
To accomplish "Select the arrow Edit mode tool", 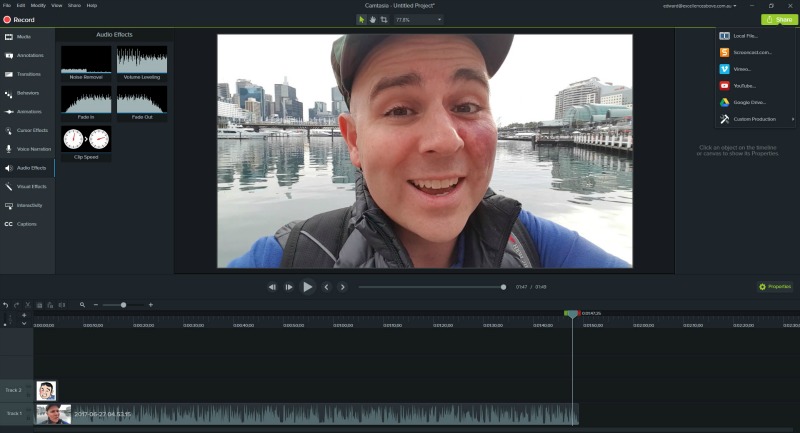I will 361,19.
